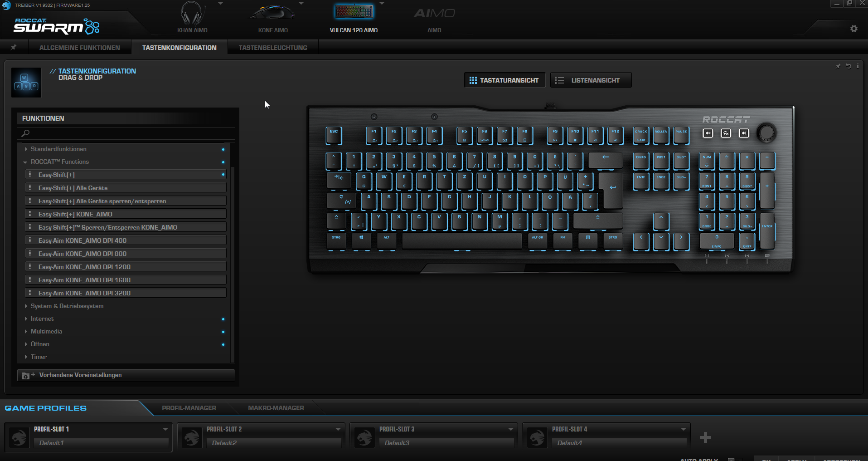
Task: Select the KONE AIMO mouse device
Action: [x=273, y=17]
